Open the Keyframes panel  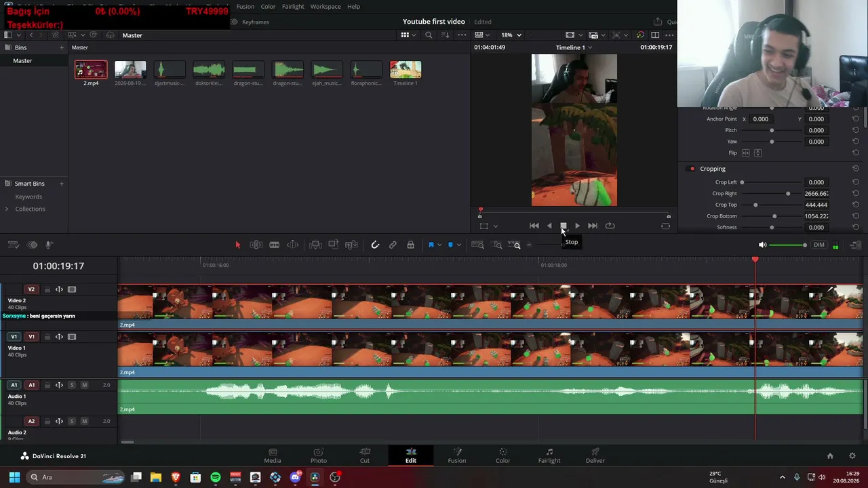(250, 22)
